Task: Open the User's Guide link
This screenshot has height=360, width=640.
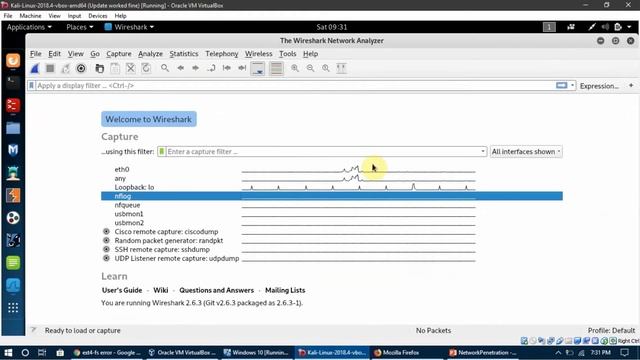Action: tap(122, 290)
